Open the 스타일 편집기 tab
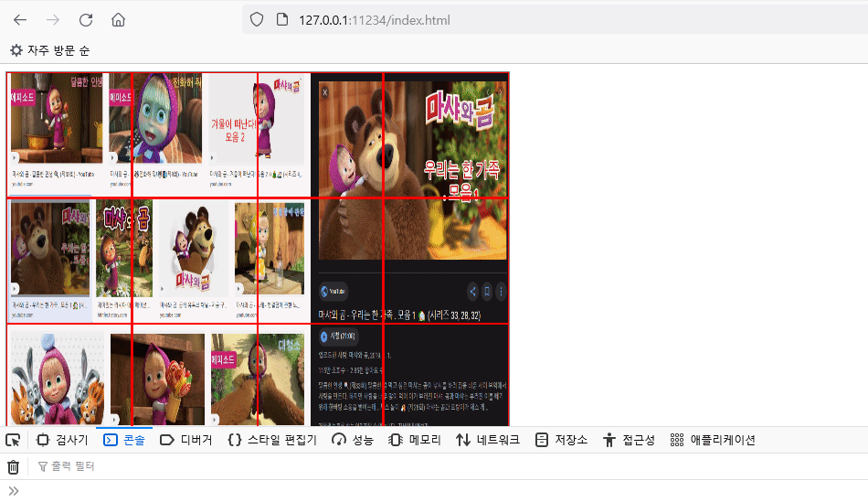This screenshot has height=502, width=868. point(272,440)
